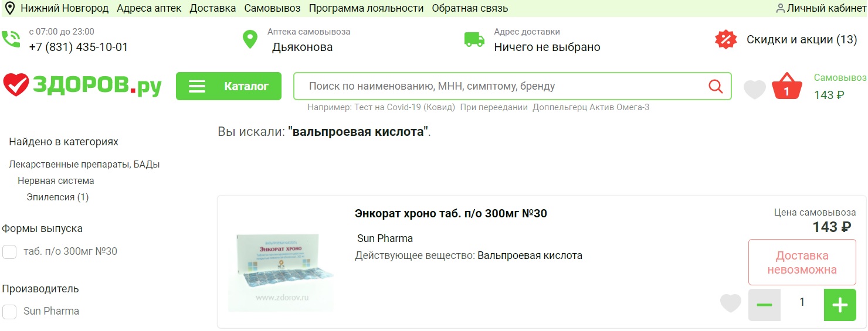This screenshot has height=331, width=868.
Task: Click the green delivery truck icon
Action: click(x=474, y=40)
